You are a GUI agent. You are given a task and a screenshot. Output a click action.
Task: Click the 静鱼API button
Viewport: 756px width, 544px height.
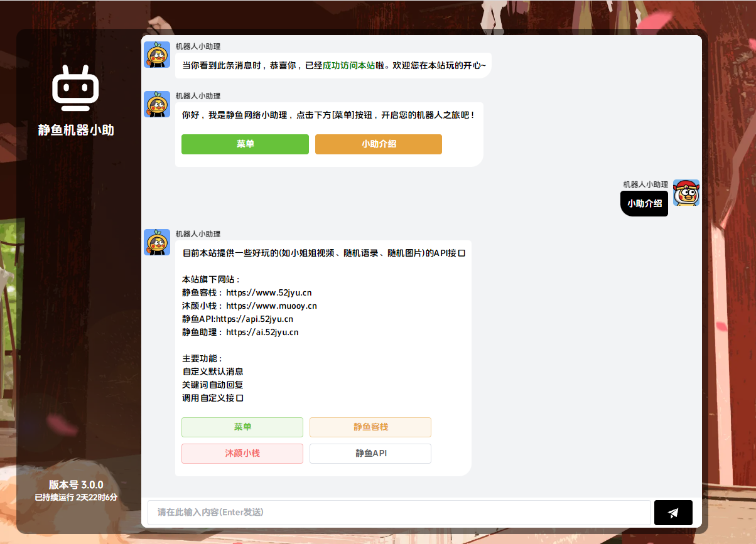tap(370, 454)
